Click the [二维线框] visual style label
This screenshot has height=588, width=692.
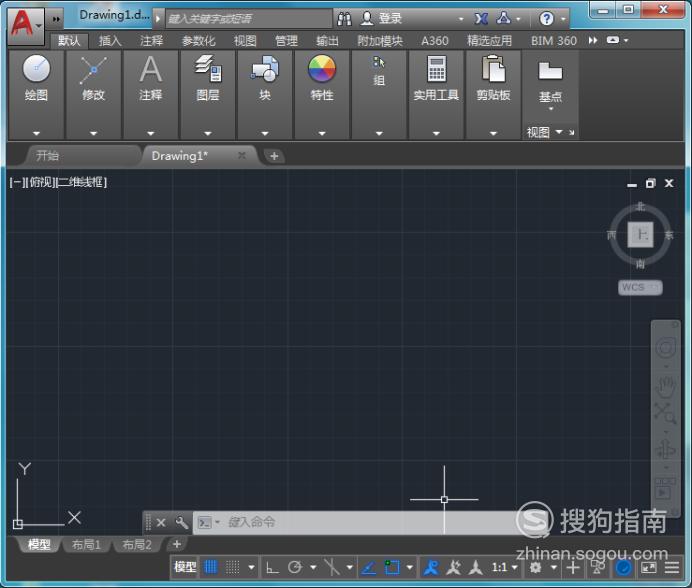click(x=82, y=182)
